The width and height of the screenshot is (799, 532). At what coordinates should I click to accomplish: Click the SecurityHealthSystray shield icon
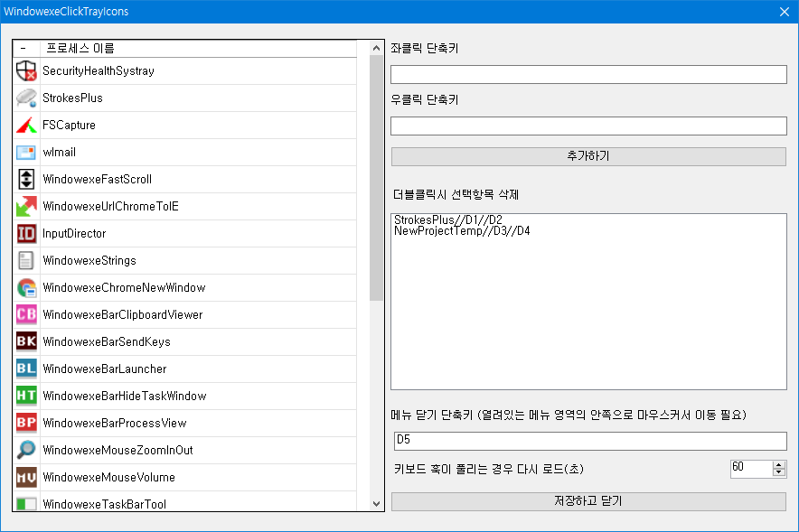(x=26, y=70)
